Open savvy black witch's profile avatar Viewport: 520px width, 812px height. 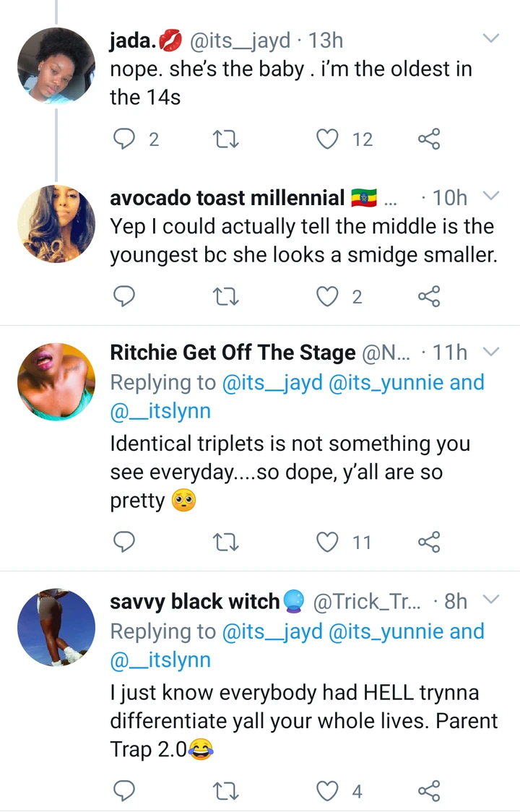(56, 626)
